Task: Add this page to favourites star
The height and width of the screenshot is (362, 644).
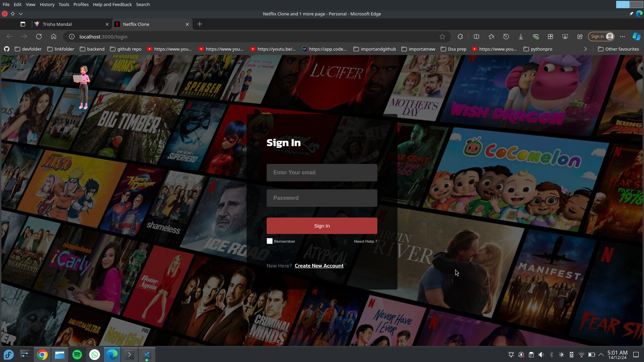Action: 442,37
